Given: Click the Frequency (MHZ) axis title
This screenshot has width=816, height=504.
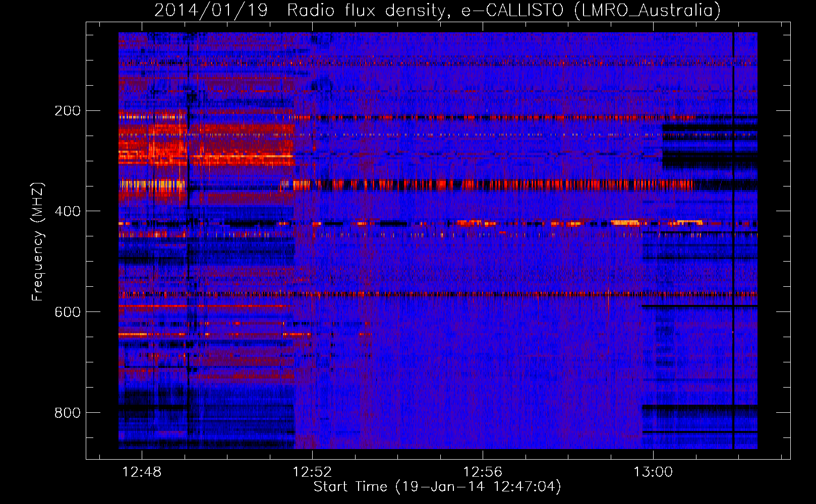Looking at the screenshot, I should (x=38, y=241).
